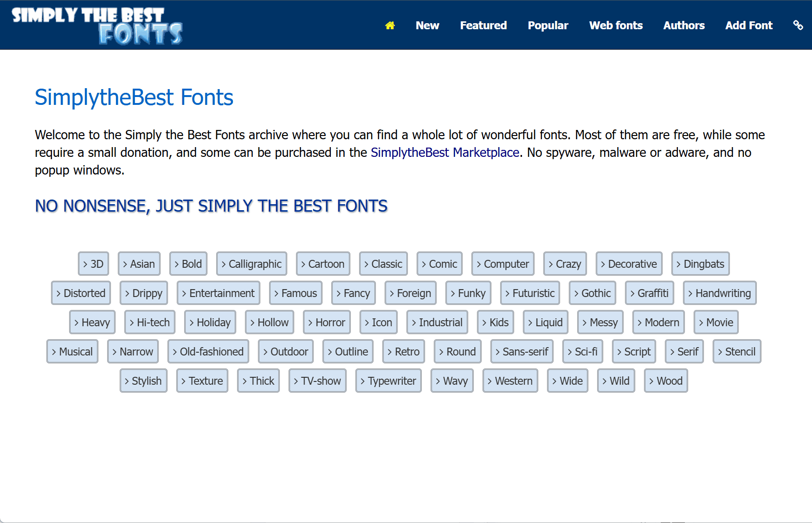812x523 pixels.
Task: Click the yellow home icon
Action: tap(390, 26)
